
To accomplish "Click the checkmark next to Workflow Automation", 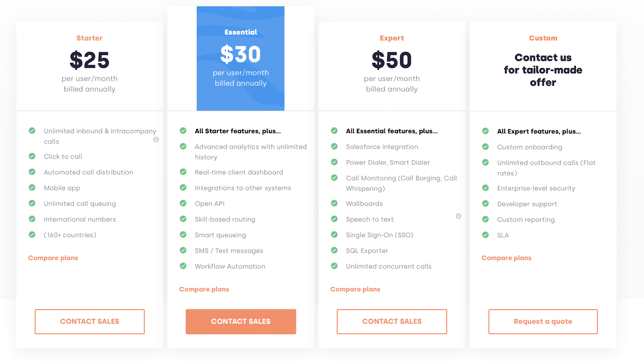I will pyautogui.click(x=183, y=266).
